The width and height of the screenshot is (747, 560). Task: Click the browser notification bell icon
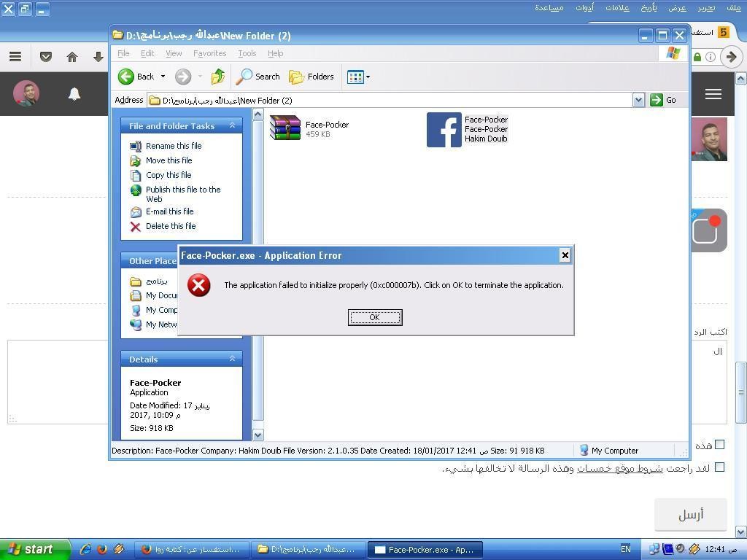pyautogui.click(x=74, y=94)
